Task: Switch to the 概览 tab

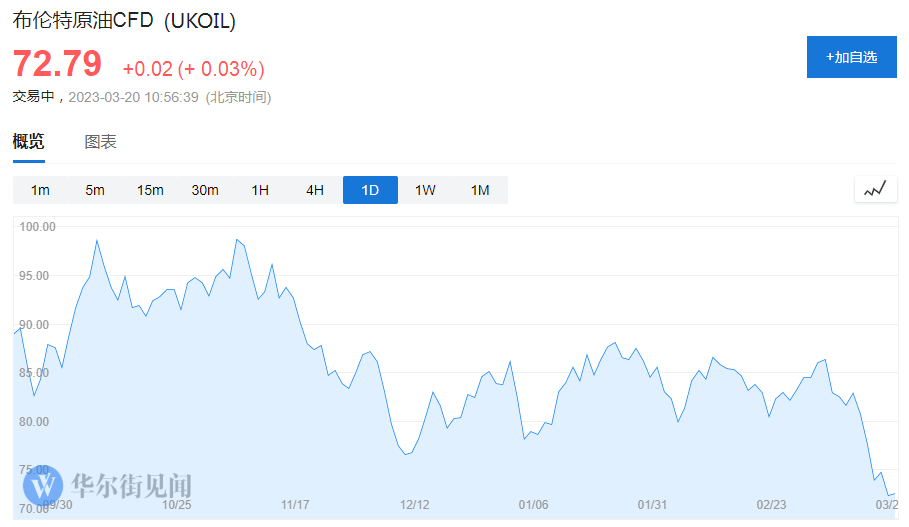Action: pos(28,142)
